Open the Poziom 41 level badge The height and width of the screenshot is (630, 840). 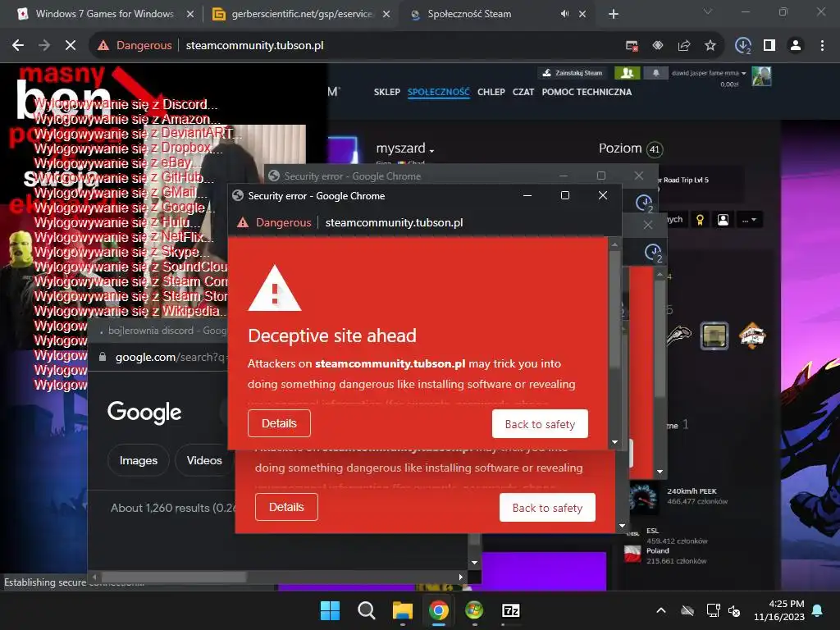tap(654, 149)
